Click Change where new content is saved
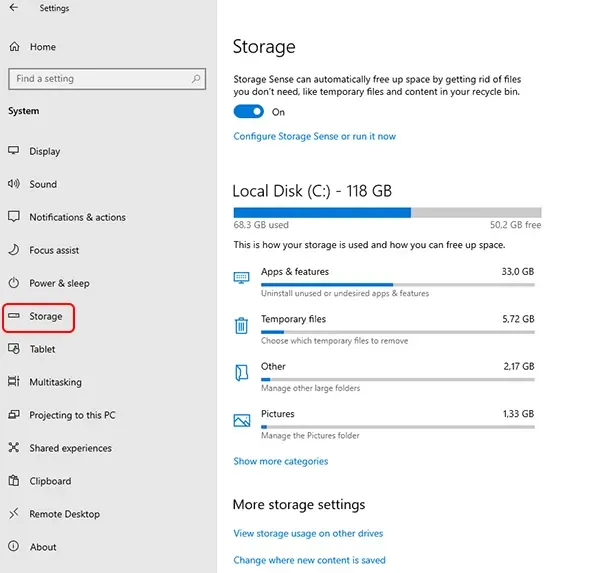Image resolution: width=600 pixels, height=573 pixels. 309,560
